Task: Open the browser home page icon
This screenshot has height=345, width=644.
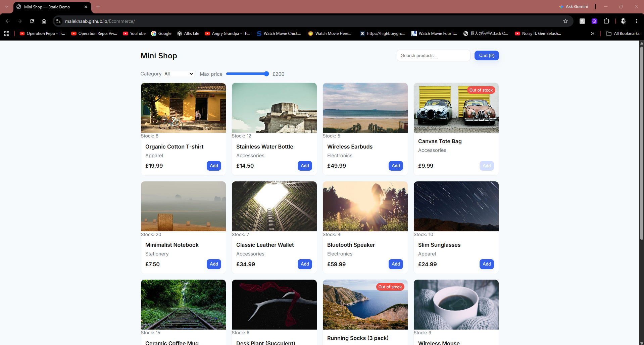Action: tap(44, 21)
